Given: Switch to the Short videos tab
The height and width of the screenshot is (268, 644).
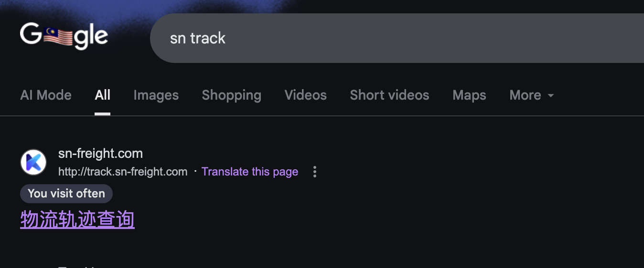Looking at the screenshot, I should [x=390, y=95].
